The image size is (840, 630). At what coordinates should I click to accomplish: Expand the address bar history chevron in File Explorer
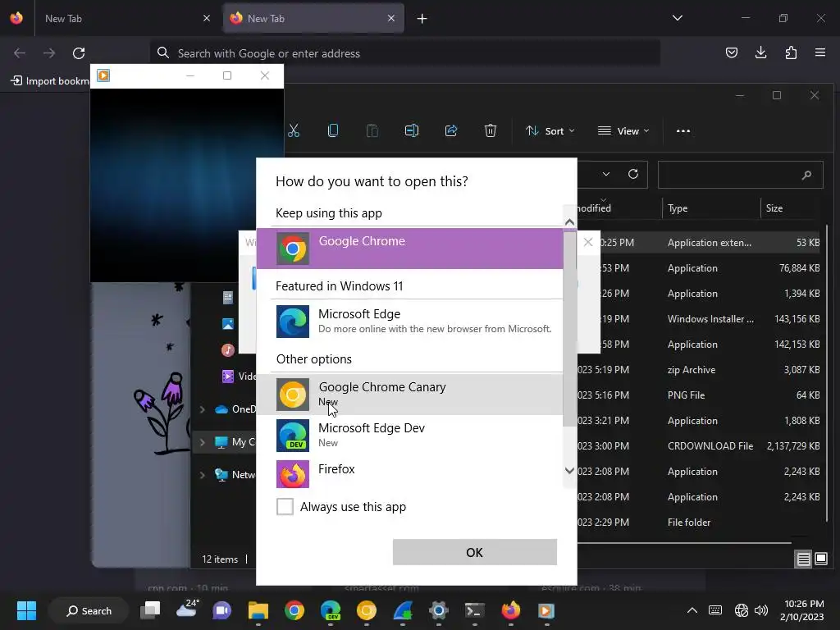click(x=606, y=174)
